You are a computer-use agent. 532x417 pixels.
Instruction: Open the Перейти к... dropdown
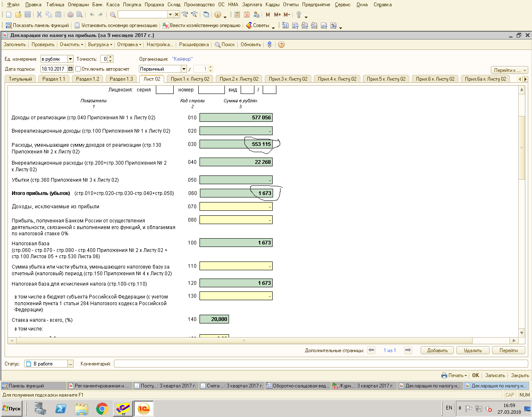click(x=509, y=70)
